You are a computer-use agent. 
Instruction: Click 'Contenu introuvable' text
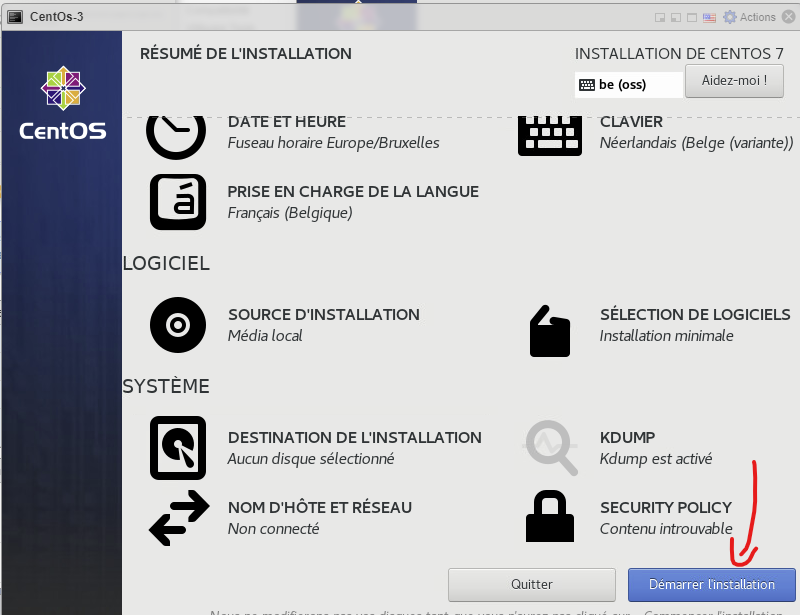pyautogui.click(x=666, y=529)
